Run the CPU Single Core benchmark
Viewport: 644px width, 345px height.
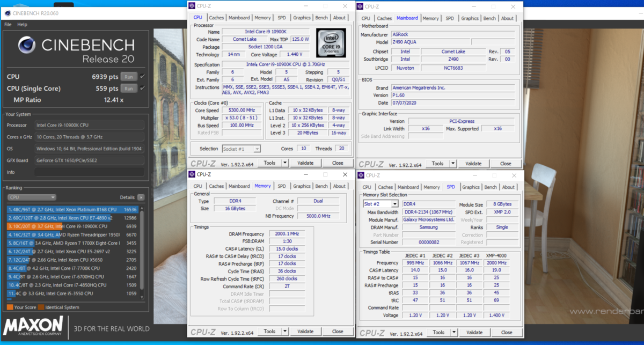point(128,89)
